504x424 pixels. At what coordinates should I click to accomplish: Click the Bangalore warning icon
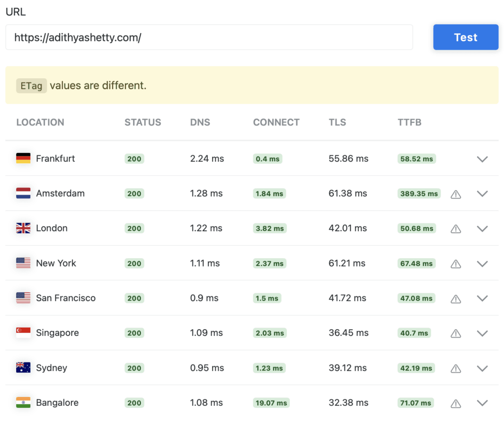click(x=456, y=403)
